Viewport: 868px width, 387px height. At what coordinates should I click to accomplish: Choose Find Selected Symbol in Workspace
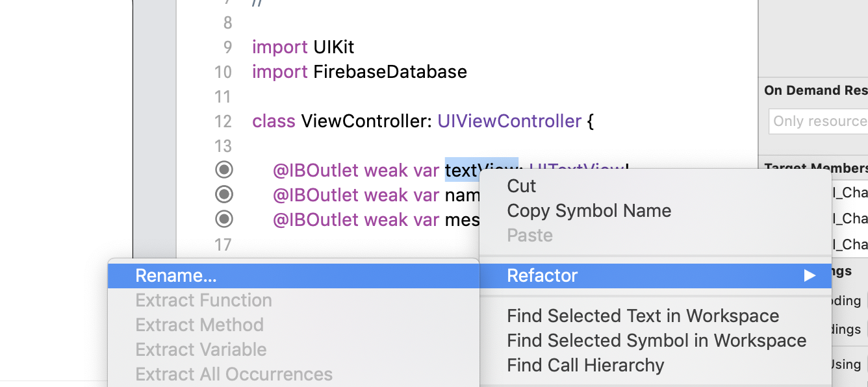click(656, 340)
